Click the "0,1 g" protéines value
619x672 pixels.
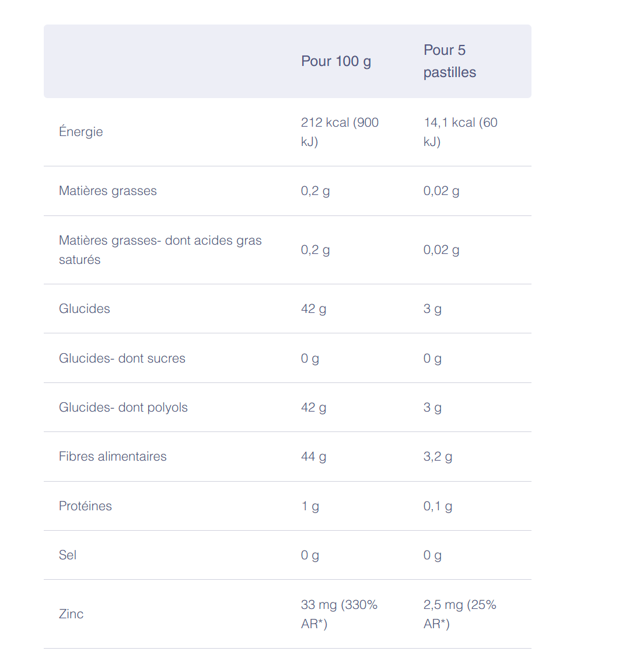438,506
